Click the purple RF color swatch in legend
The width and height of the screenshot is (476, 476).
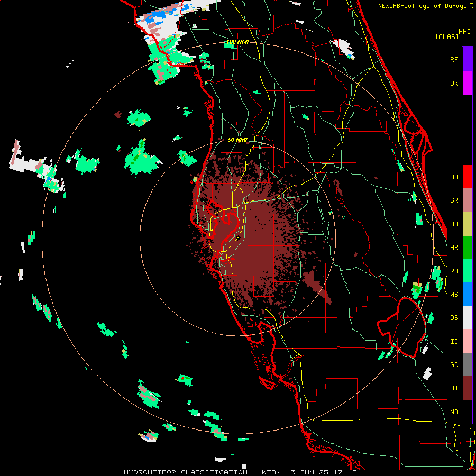(467, 59)
